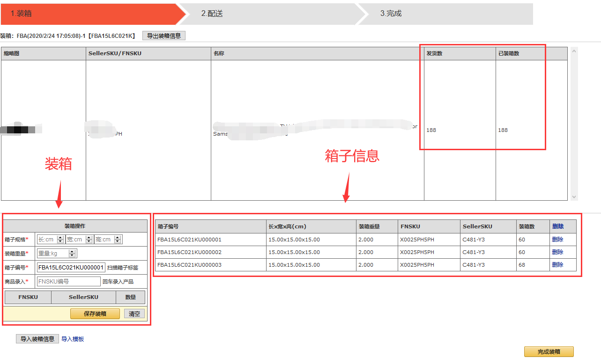
Task: Click the height field spinner arrows
Action: coord(118,240)
